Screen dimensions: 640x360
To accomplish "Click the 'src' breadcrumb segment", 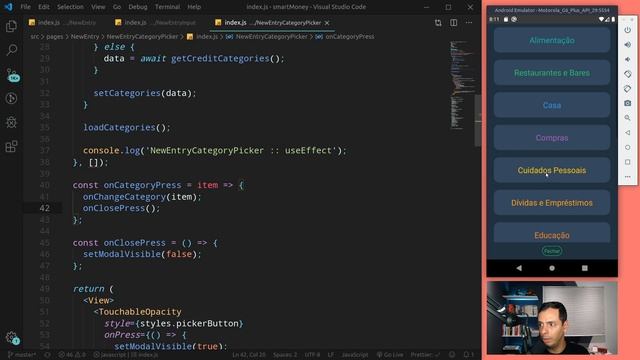I will [x=35, y=37].
